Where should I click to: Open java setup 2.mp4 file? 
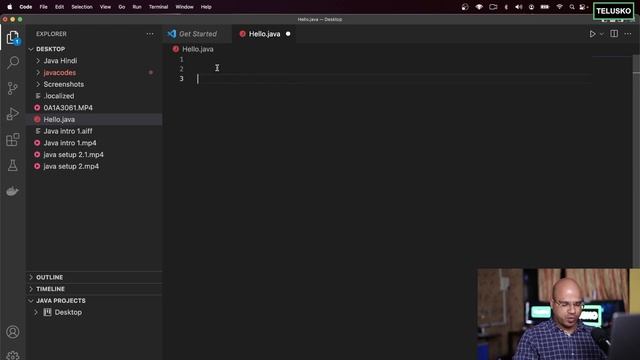tap(71, 167)
